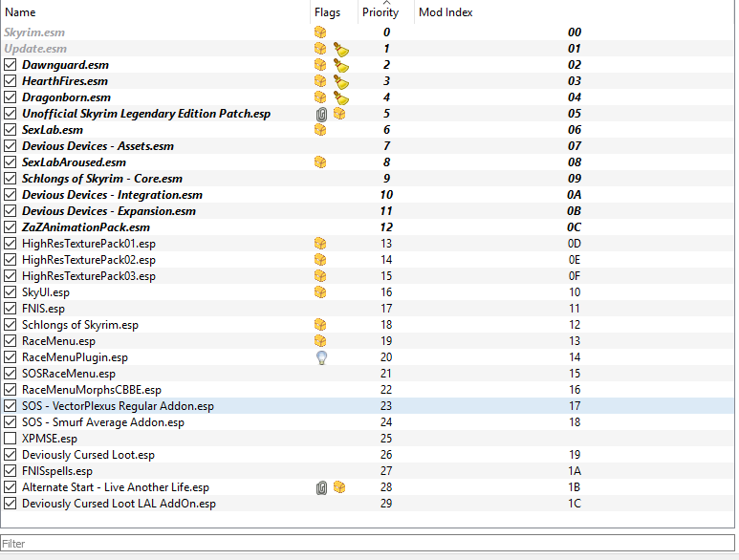The height and width of the screenshot is (560, 739).
Task: Click the archive box flag icon for Skyrim.esm
Action: click(320, 32)
